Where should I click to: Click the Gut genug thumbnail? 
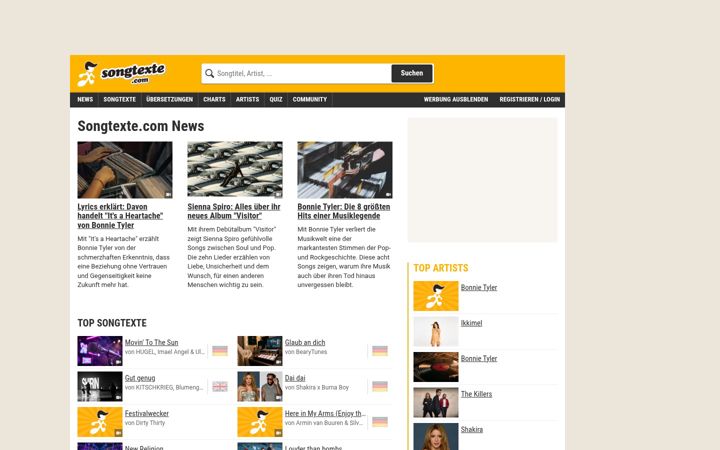pos(100,387)
